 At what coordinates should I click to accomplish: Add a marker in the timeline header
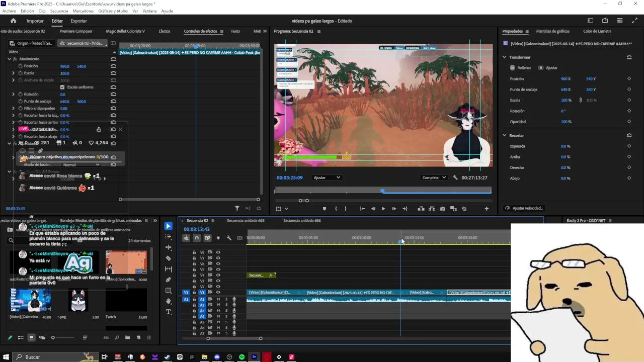218,238
